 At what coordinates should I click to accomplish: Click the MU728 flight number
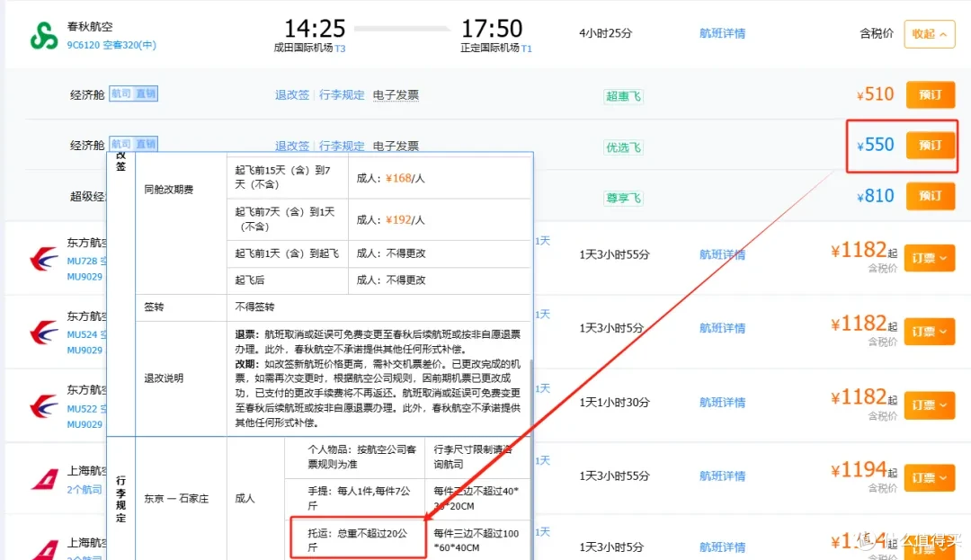pyautogui.click(x=83, y=262)
